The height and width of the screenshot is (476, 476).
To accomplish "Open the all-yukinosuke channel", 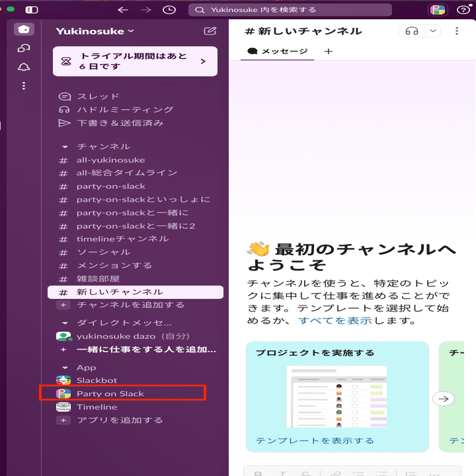I will click(x=136, y=160).
